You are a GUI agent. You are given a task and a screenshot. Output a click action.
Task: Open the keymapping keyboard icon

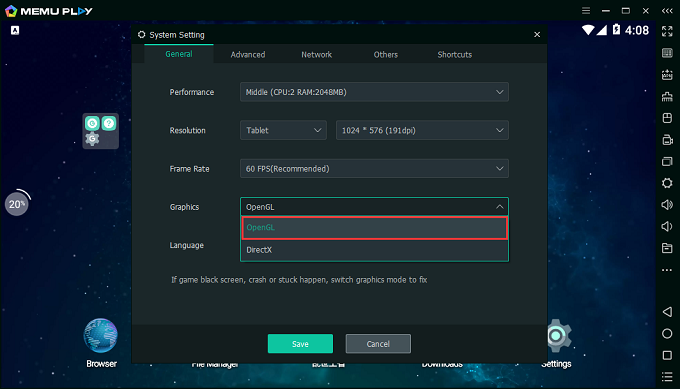pos(667,53)
